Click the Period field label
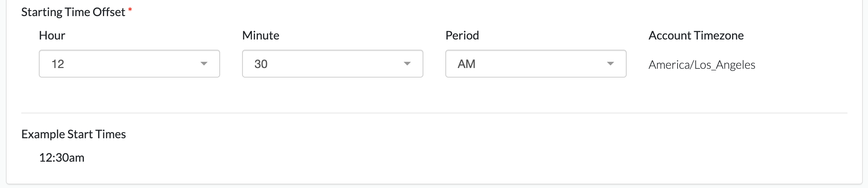 tap(462, 35)
